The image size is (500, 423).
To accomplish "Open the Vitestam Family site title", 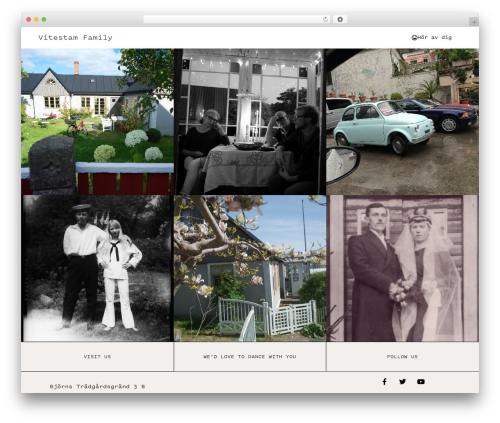I will (x=75, y=38).
